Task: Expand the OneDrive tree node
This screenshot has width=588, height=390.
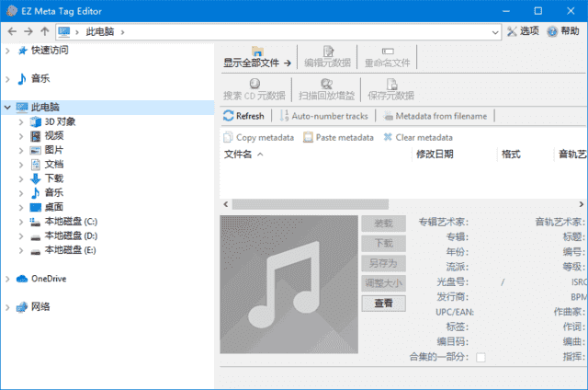Action: 8,279
